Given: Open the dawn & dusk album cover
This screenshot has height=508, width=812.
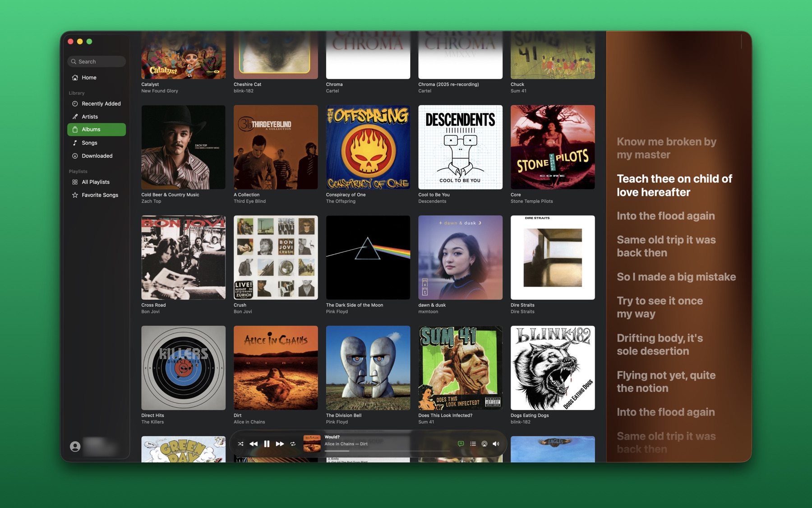Looking at the screenshot, I should click(x=460, y=257).
